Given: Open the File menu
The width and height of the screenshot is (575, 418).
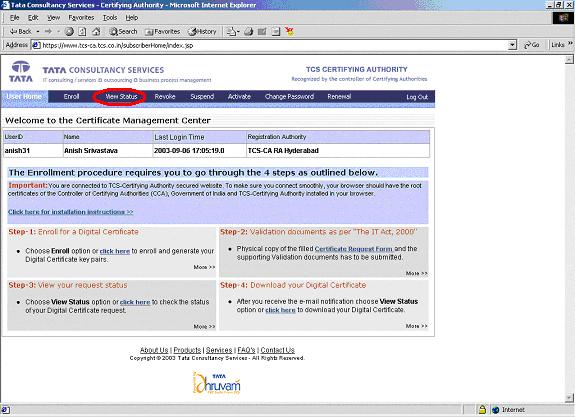Looking at the screenshot, I should [14, 18].
